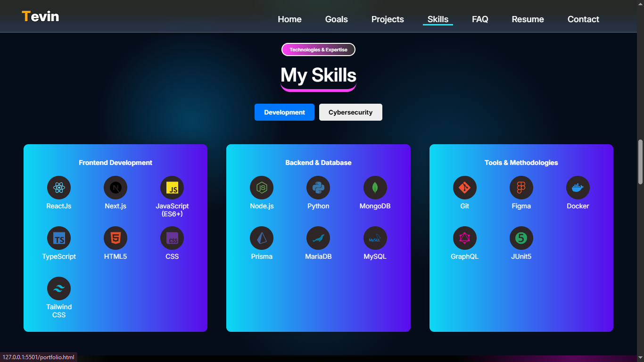
Task: Click the JUnit5 text label
Action: coord(521,256)
